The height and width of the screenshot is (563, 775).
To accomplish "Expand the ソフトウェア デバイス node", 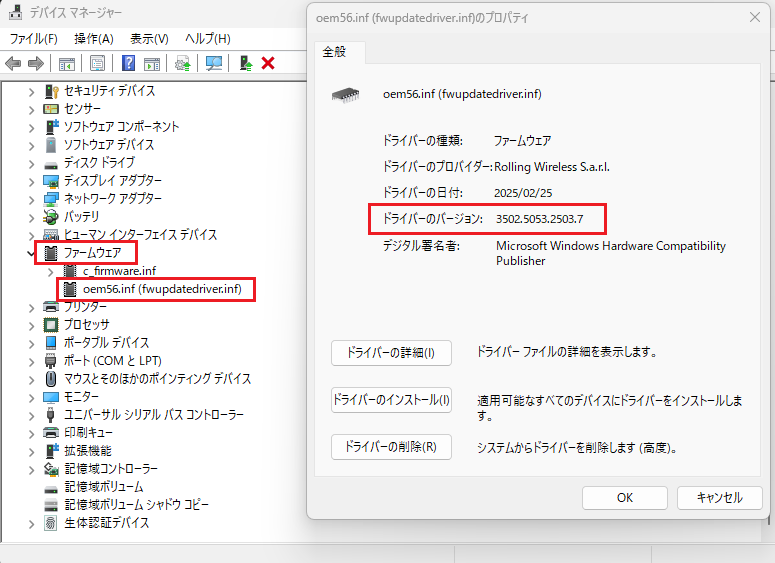I will [x=31, y=145].
